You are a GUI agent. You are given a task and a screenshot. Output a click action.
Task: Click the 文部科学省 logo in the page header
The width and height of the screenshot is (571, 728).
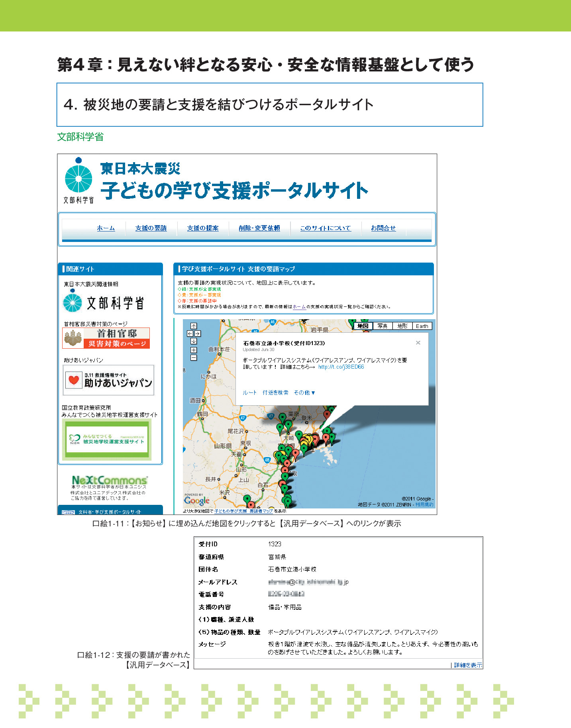(78, 181)
